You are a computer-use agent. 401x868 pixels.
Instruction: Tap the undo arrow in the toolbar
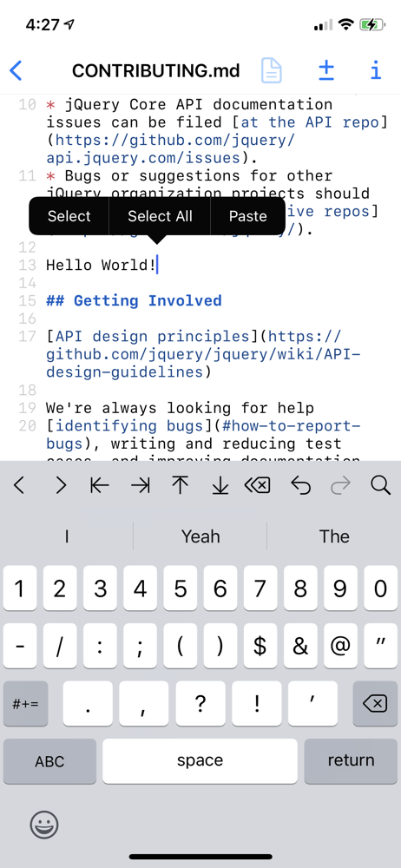tap(300, 485)
